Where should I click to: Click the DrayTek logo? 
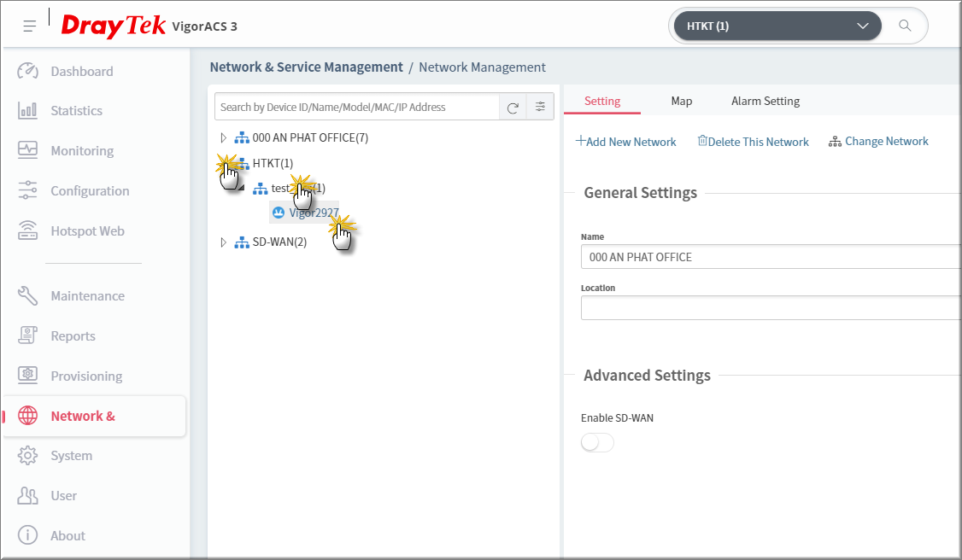114,26
